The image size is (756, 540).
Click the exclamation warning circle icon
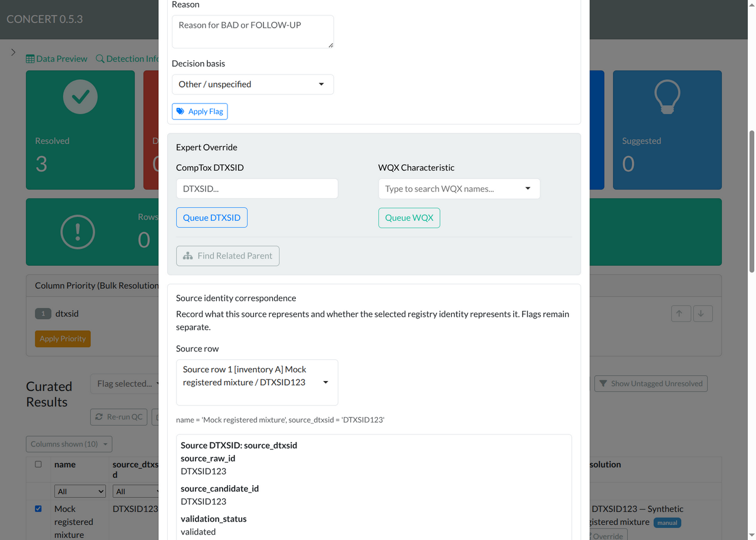pos(78,232)
